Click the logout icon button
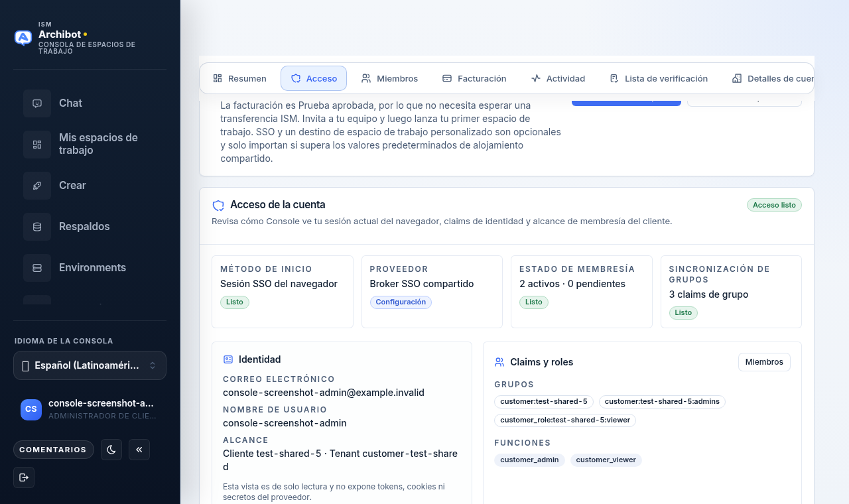Image resolution: width=849 pixels, height=504 pixels. pyautogui.click(x=24, y=477)
